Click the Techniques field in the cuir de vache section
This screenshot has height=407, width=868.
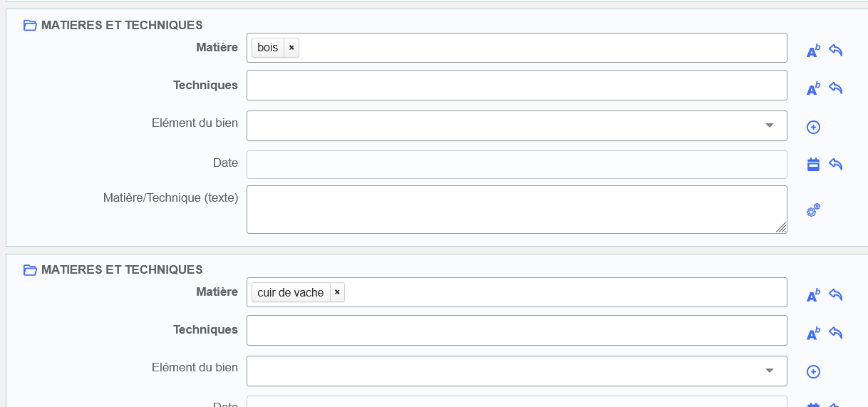point(517,330)
